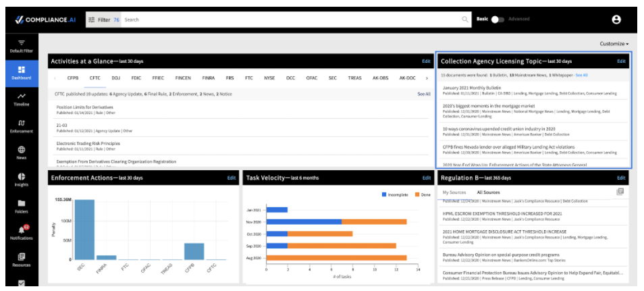Viewport: 644px width, 291px height.
Task: Click the CFPB penalty bar in chart
Action: (x=194, y=252)
